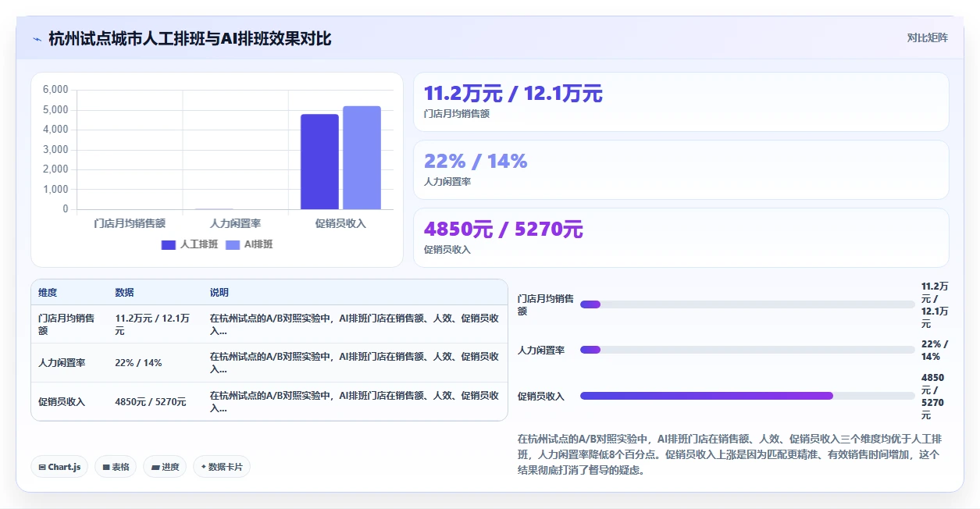Click the page title 杭州试点城市人工排班与AI排班效果对比

click(190, 38)
